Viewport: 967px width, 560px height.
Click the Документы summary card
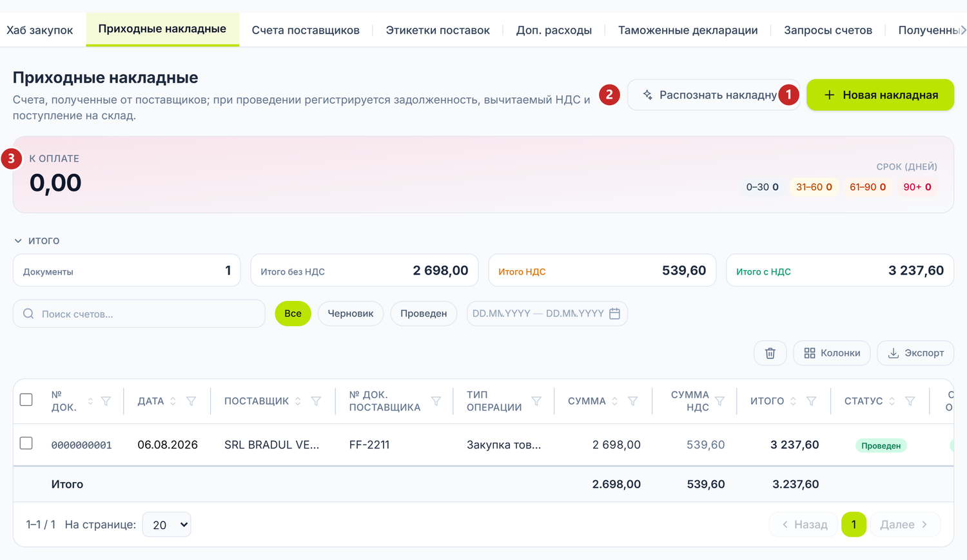(x=126, y=271)
